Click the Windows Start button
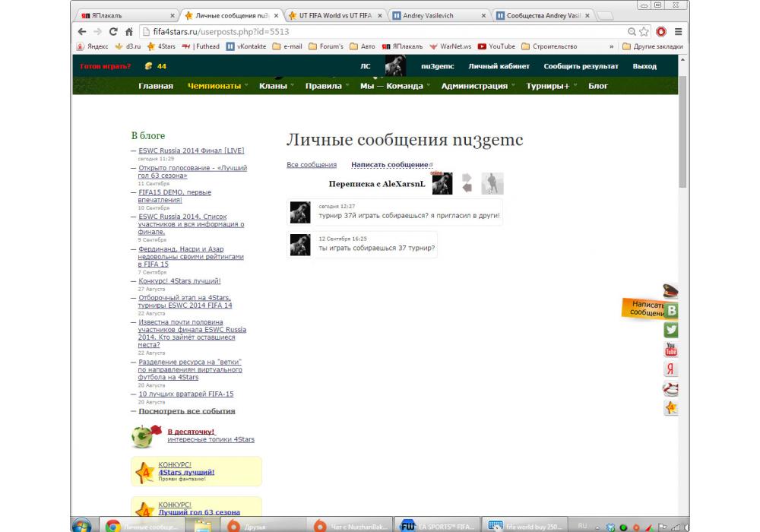This screenshot has height=532, width=760. 82,525
